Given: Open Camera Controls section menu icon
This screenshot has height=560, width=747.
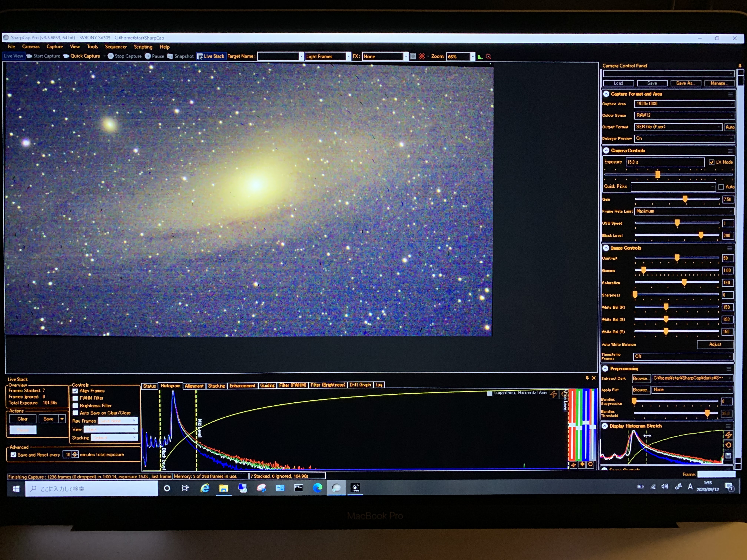Looking at the screenshot, I should tap(731, 151).
